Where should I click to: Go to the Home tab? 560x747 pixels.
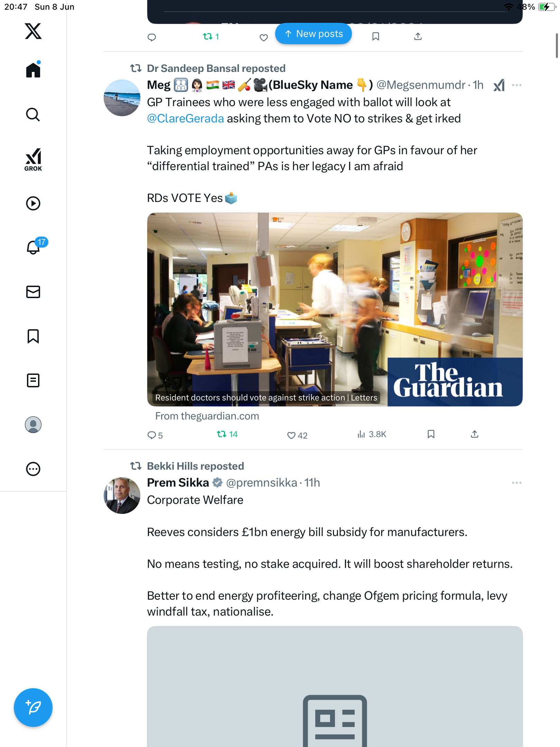[33, 69]
